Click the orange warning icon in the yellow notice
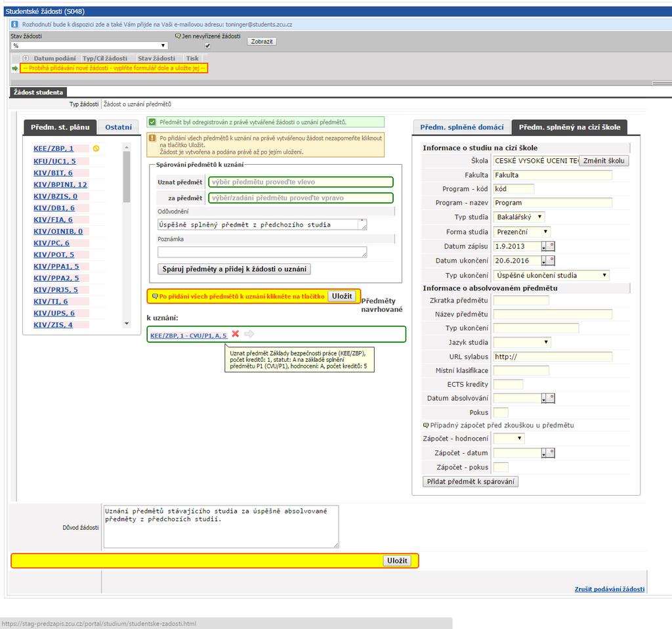Image resolution: width=672 pixels, height=629 pixels. [152, 138]
